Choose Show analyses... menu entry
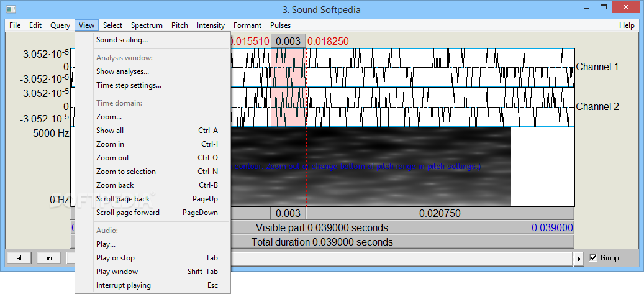The width and height of the screenshot is (644, 294). point(153,71)
